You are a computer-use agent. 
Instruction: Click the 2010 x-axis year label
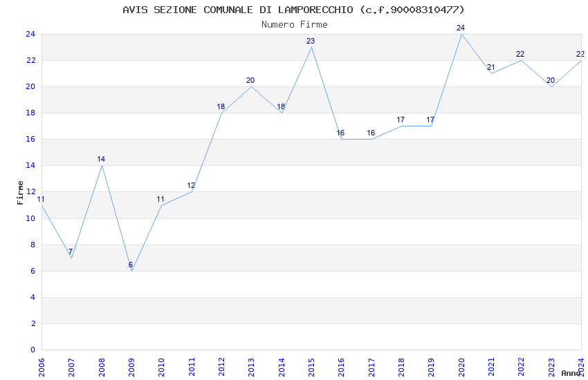(x=162, y=368)
